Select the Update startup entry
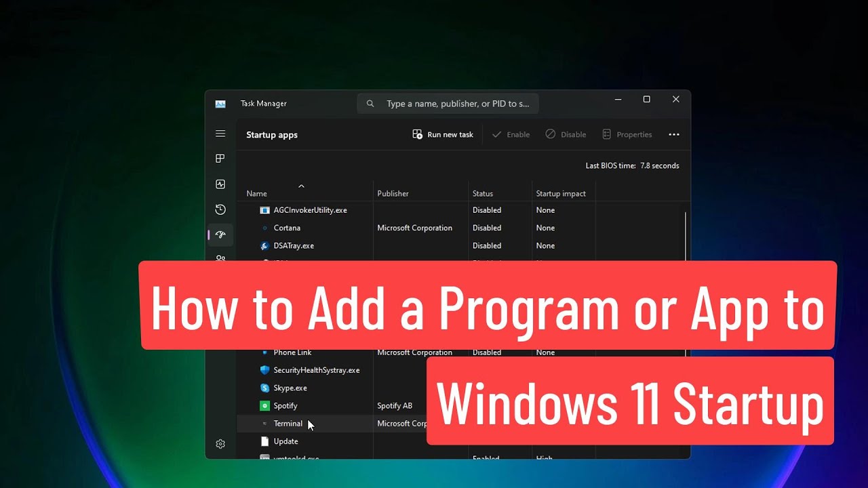Screen dimensions: 868x488 pos(285,441)
